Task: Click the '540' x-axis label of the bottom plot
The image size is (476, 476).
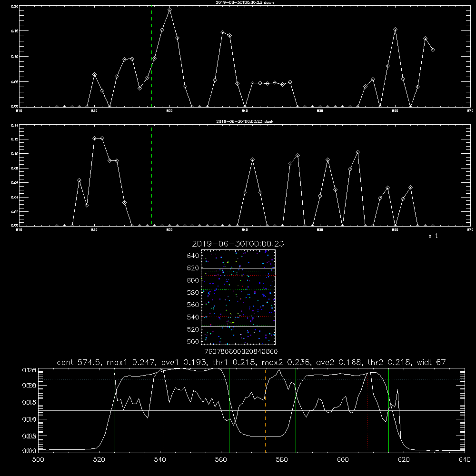Action: (x=160, y=459)
